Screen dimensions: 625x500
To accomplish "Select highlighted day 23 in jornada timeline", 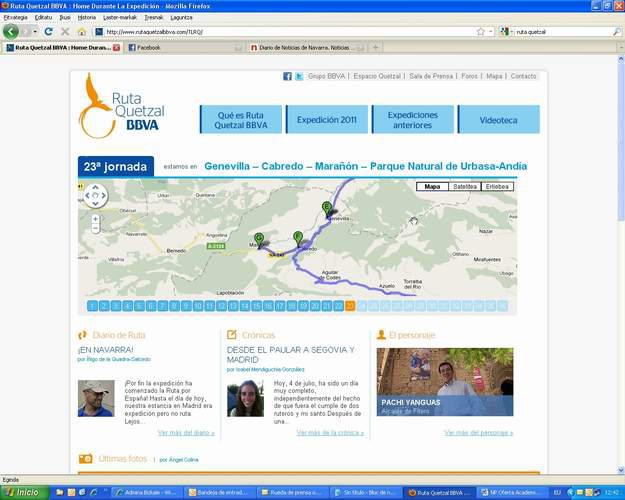I will point(350,306).
